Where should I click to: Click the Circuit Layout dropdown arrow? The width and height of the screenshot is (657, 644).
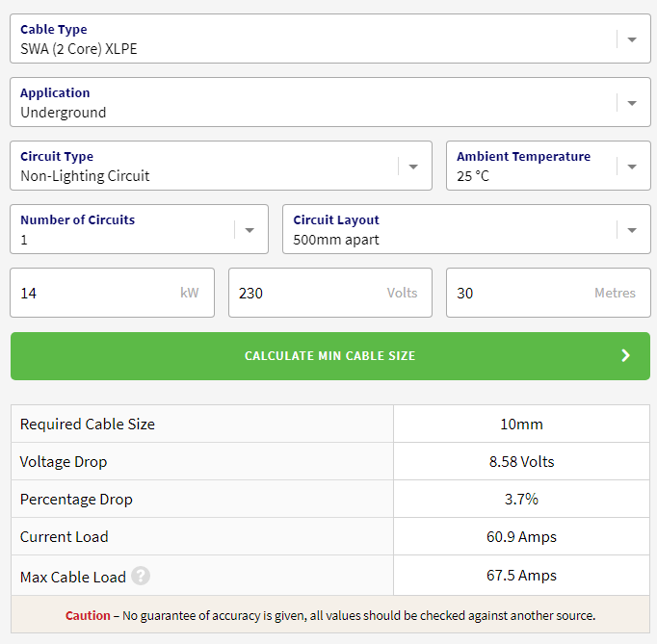[x=632, y=230]
